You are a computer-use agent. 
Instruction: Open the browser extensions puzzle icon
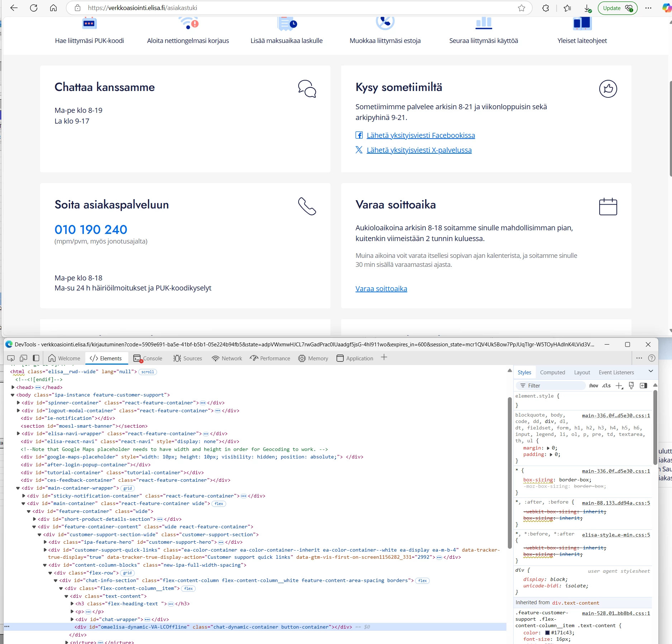[x=546, y=8]
